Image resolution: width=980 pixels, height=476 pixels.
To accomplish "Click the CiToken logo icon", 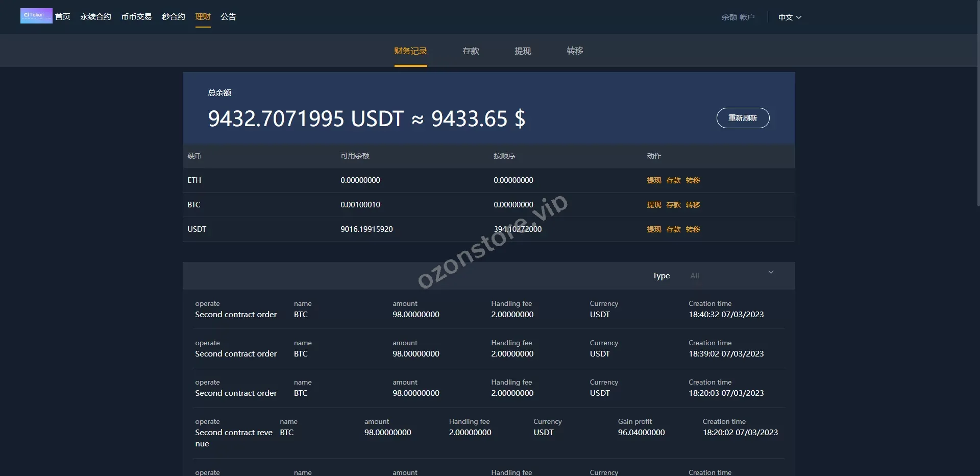I will (36, 16).
